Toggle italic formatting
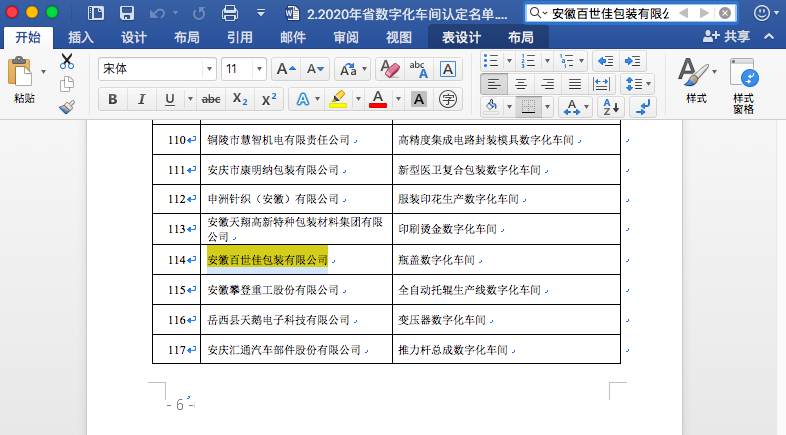786x435 pixels. pos(141,99)
